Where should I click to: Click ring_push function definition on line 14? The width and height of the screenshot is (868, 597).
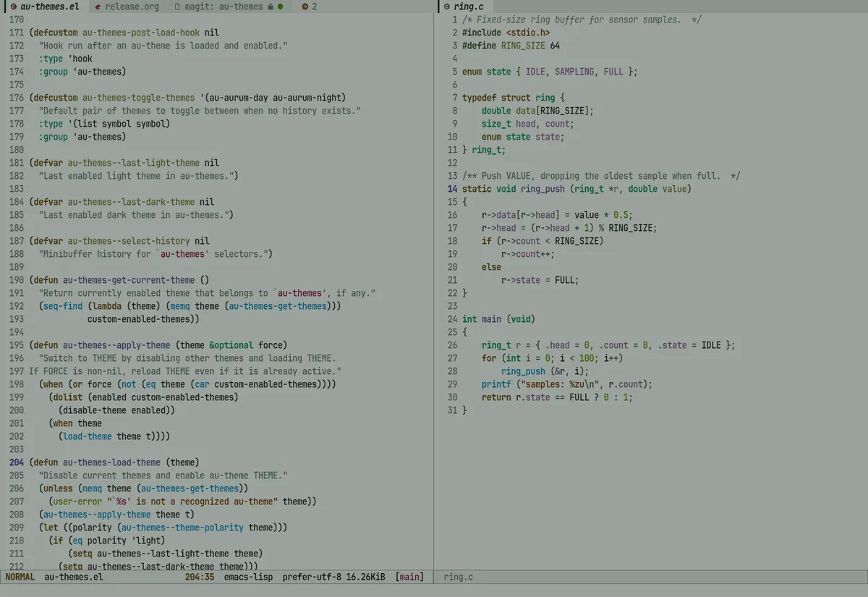click(576, 189)
